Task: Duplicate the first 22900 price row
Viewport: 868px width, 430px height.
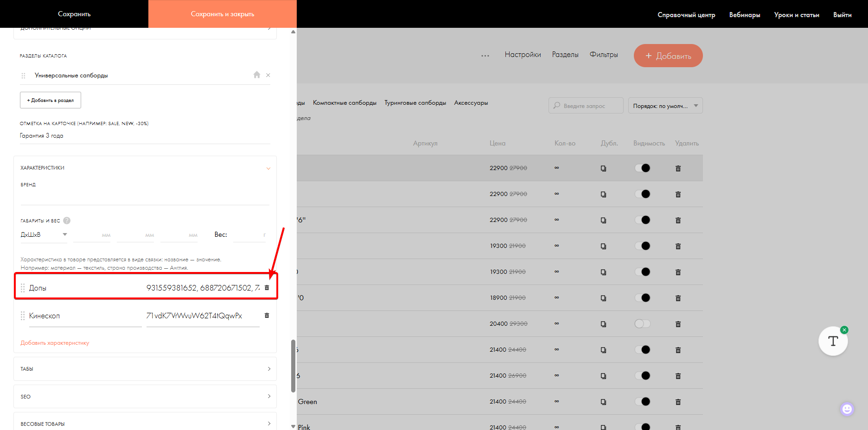Action: click(x=603, y=168)
